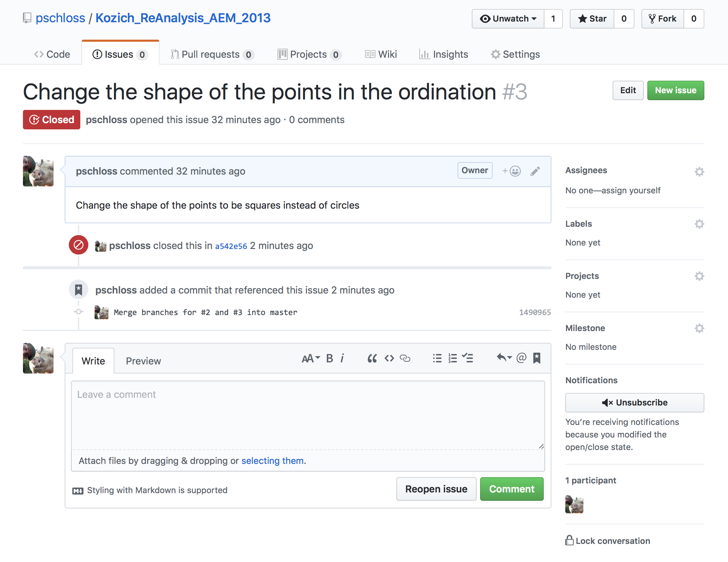This screenshot has height=562, width=728.
Task: Edit the comment using the pencil icon
Action: [535, 171]
